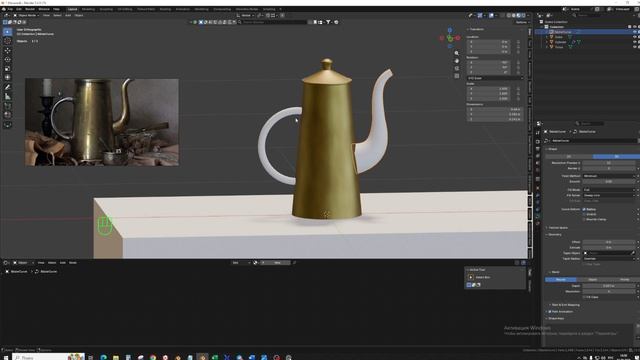This screenshot has height=360, width=640.
Task: Select the Profile bevel mode
Action: pos(624,280)
